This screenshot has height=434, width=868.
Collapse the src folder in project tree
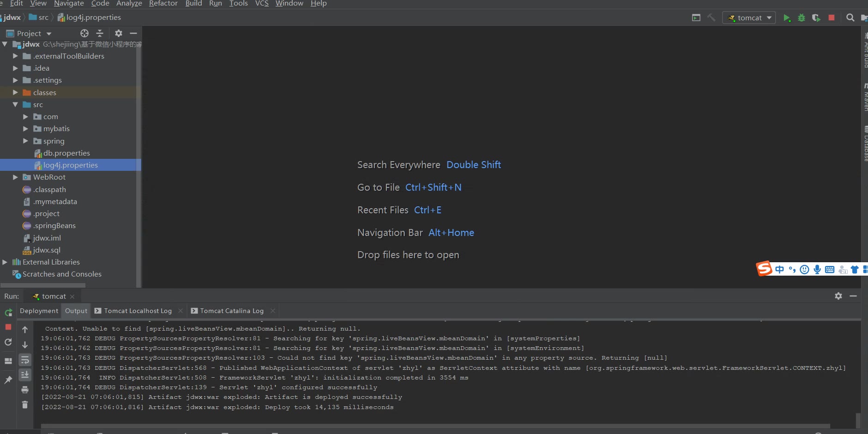pyautogui.click(x=15, y=105)
